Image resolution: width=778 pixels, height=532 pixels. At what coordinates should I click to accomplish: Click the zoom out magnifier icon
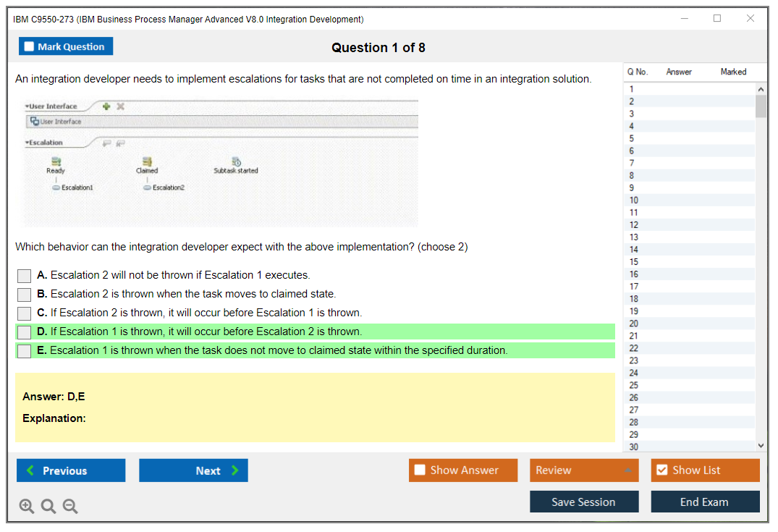click(70, 507)
